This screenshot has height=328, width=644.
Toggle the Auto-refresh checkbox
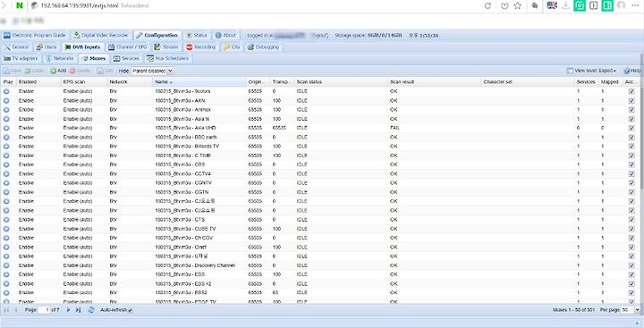tap(130, 310)
